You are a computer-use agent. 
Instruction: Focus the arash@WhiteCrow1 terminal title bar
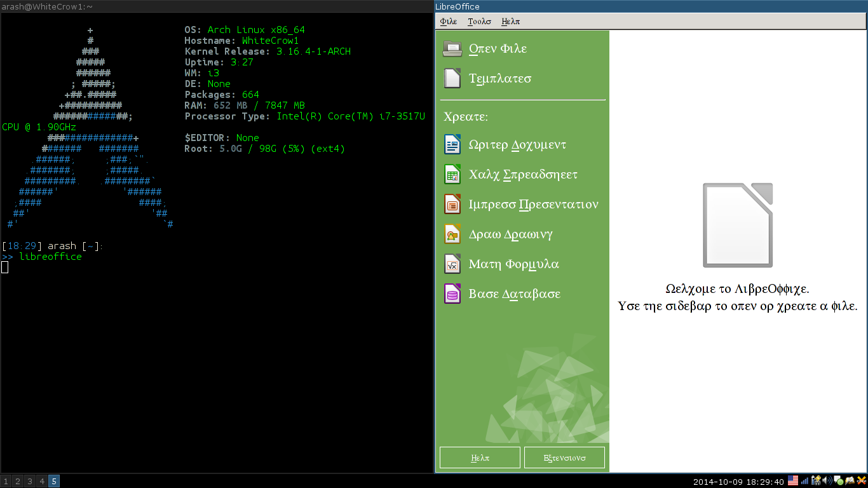click(x=217, y=6)
